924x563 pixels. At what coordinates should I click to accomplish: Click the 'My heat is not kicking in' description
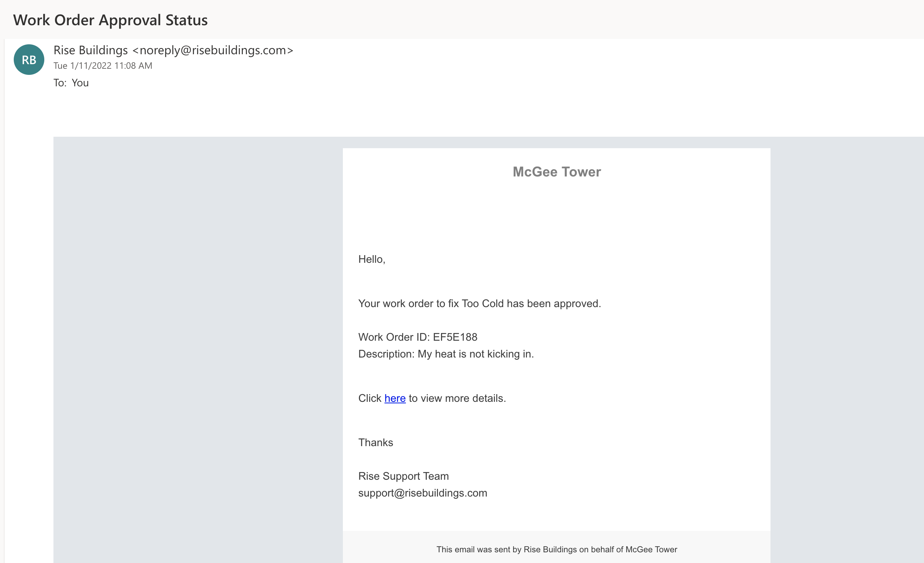(x=475, y=354)
